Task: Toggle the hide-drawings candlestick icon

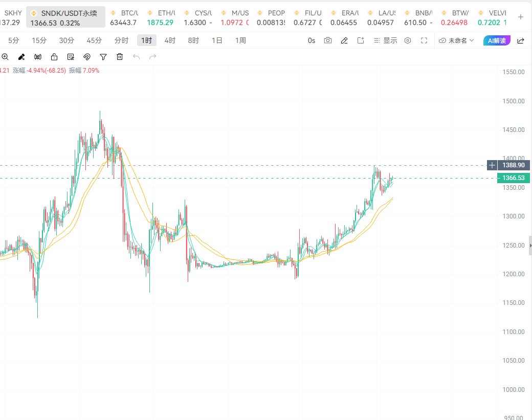Action: (38, 57)
